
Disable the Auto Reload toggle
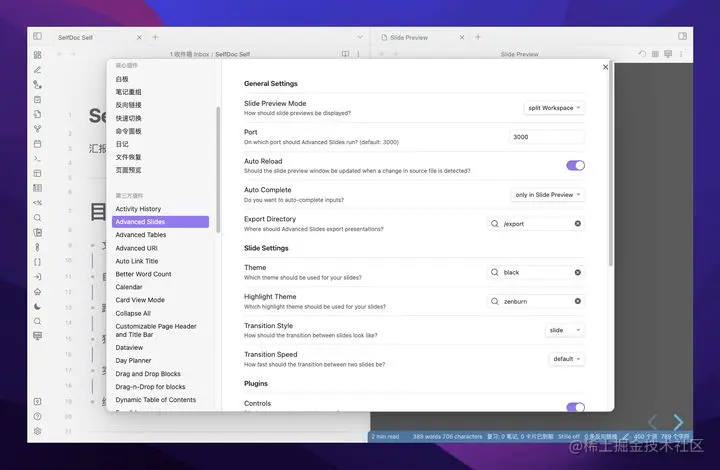575,165
